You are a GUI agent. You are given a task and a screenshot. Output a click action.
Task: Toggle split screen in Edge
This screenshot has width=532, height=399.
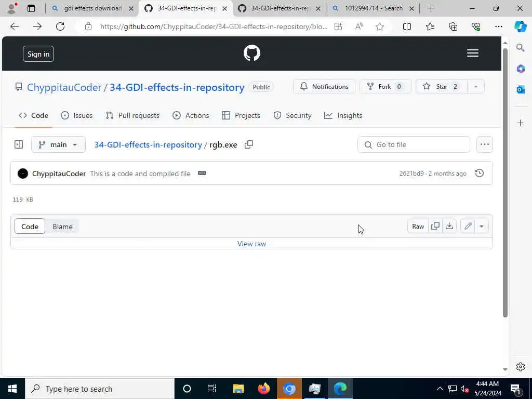407,26
